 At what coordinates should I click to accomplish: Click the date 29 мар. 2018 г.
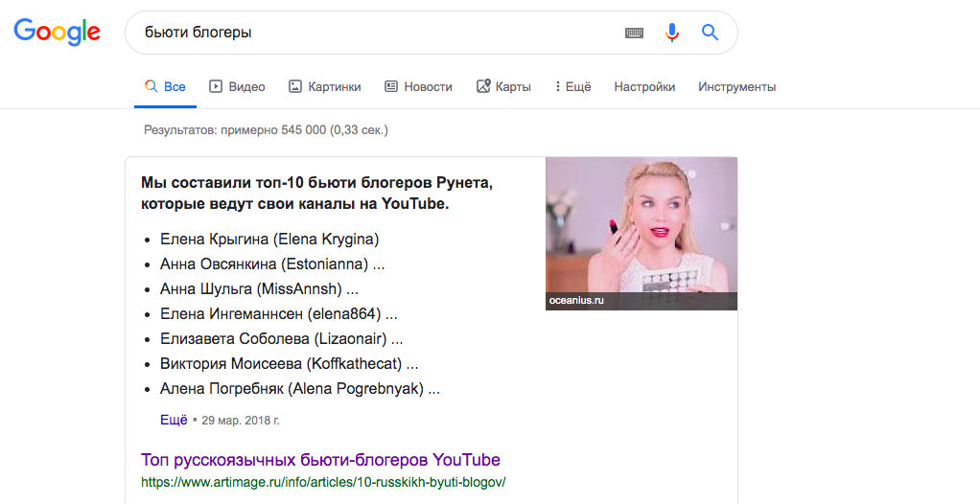[x=241, y=421]
